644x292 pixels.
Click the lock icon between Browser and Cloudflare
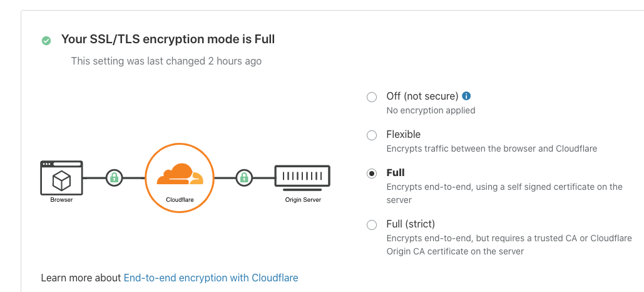pos(114,178)
